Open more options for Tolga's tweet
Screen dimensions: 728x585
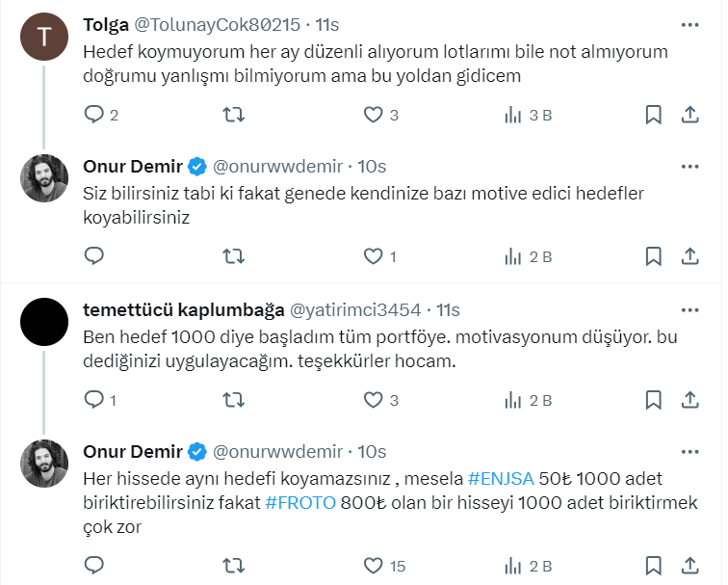[689, 24]
